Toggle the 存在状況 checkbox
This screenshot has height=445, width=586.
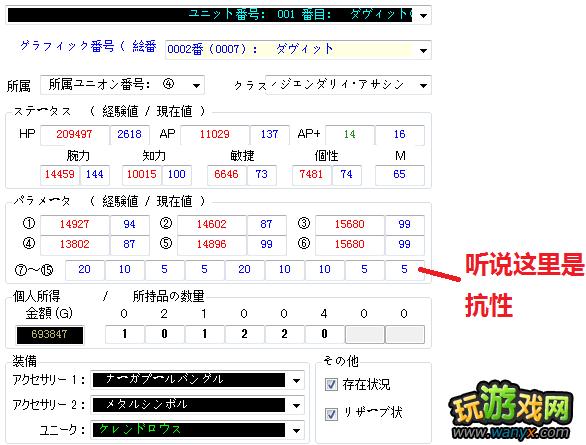(331, 384)
